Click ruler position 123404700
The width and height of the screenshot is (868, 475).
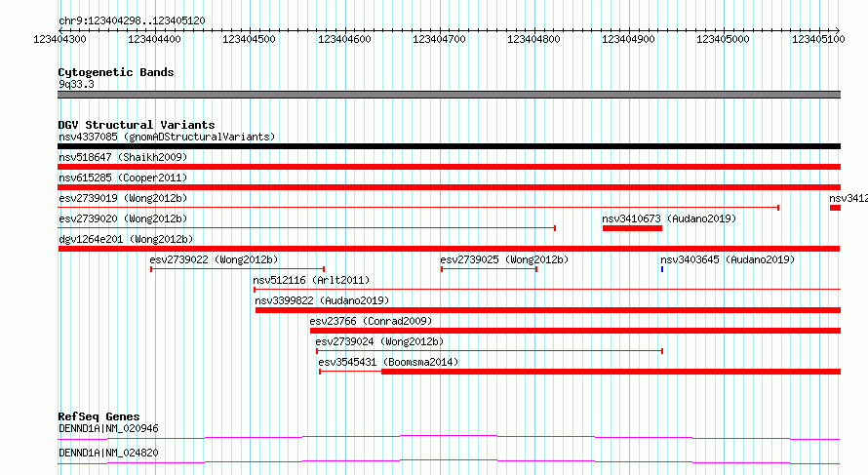[x=439, y=39]
